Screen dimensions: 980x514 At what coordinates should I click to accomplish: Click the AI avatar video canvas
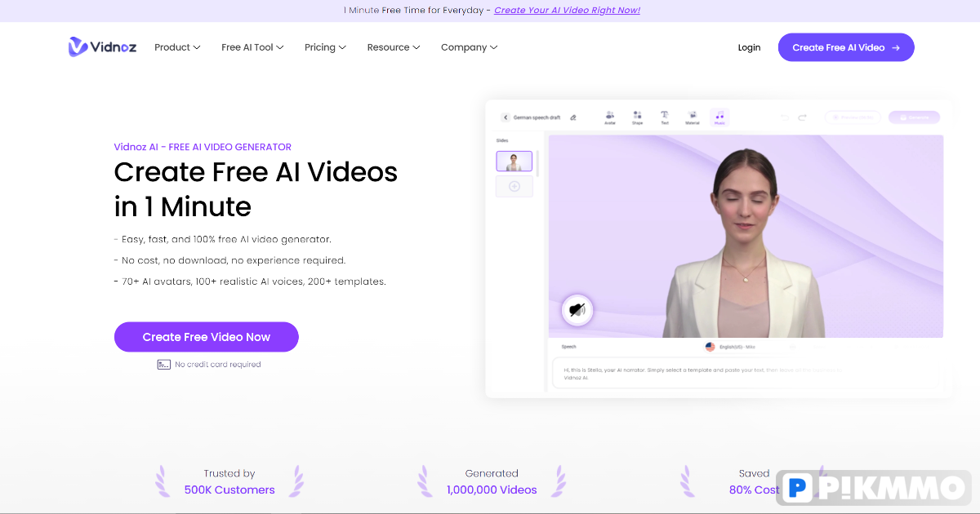(746, 237)
